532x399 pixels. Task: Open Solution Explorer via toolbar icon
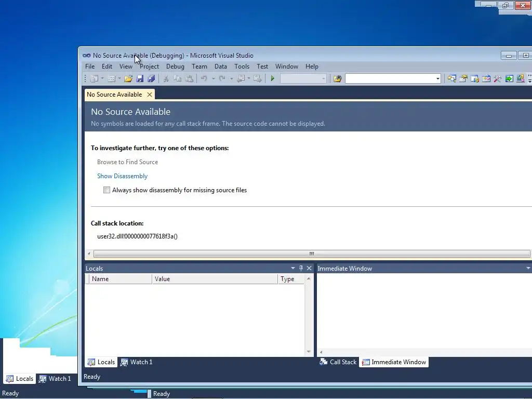point(451,79)
